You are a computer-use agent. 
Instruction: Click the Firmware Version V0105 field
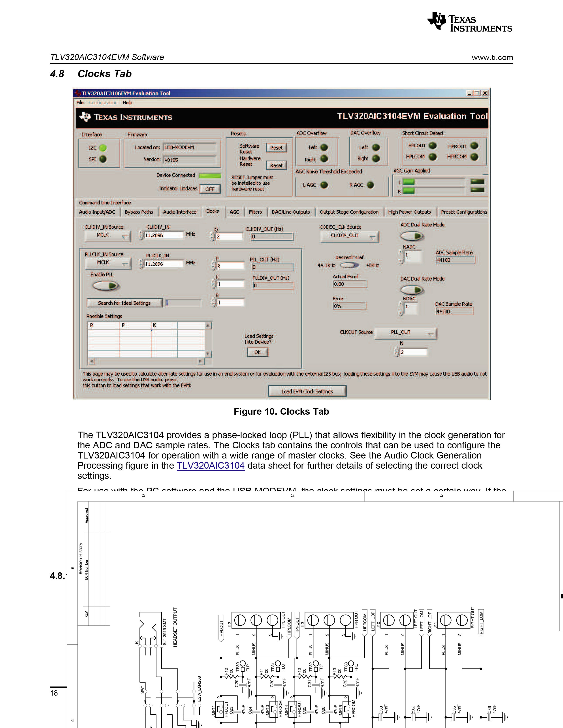[x=190, y=160]
